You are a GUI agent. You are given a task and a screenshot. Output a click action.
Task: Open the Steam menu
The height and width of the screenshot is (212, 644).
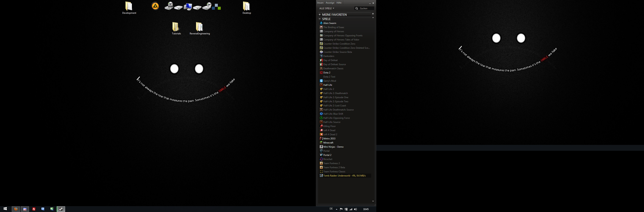pyautogui.click(x=320, y=3)
